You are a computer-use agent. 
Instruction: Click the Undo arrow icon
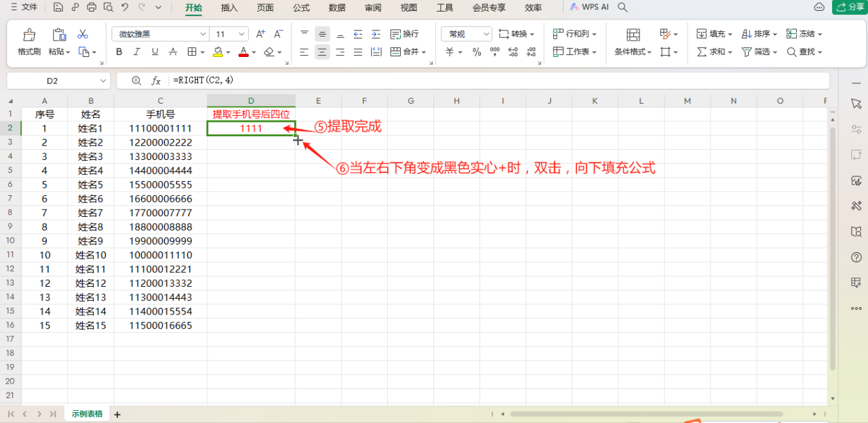coord(125,7)
